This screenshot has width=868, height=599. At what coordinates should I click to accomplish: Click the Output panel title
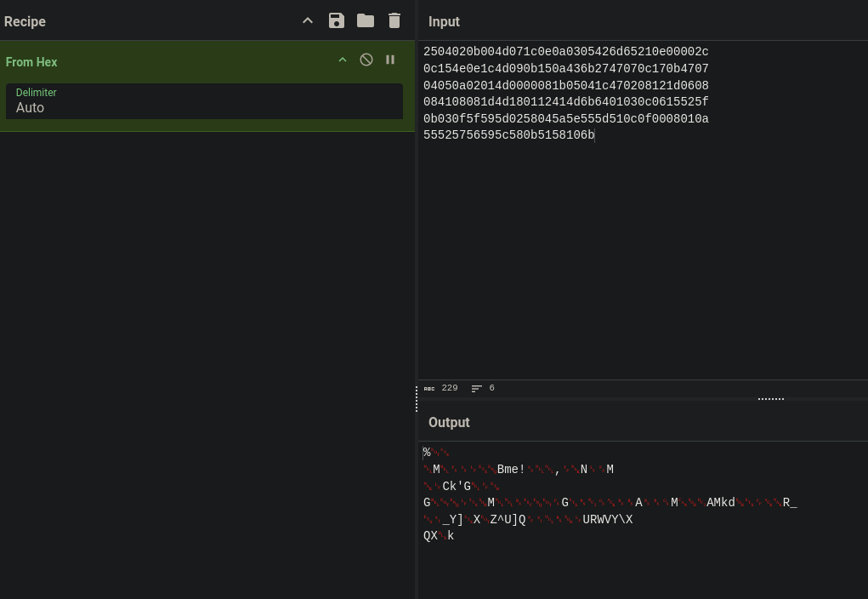tap(449, 423)
